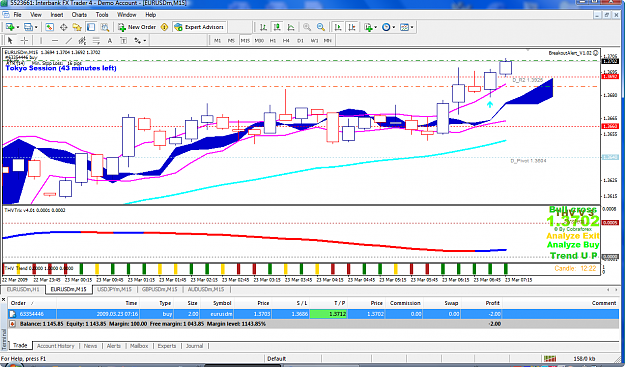625x367 pixels.
Task: Toggle the Terminal window toolbar button
Action: tap(91, 27)
